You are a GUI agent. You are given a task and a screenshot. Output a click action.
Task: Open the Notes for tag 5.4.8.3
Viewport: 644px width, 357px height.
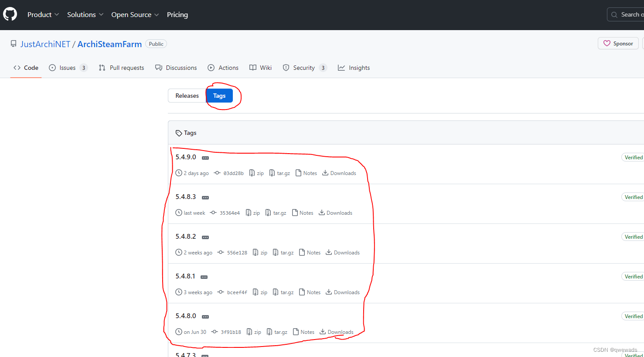pyautogui.click(x=303, y=213)
